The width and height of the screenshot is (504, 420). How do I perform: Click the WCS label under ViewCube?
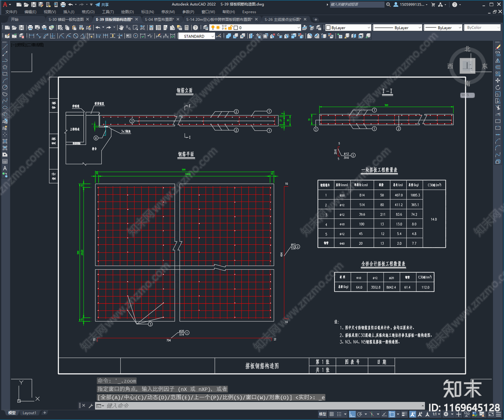(467, 95)
